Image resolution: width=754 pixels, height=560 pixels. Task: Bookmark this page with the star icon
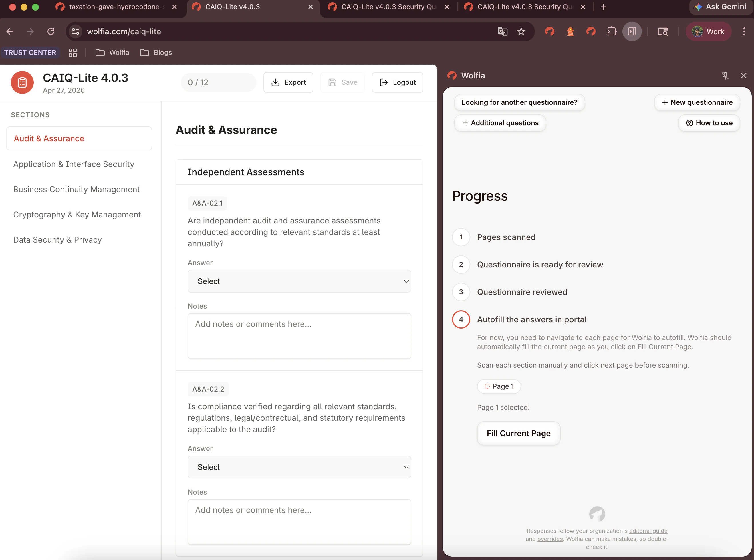521,31
